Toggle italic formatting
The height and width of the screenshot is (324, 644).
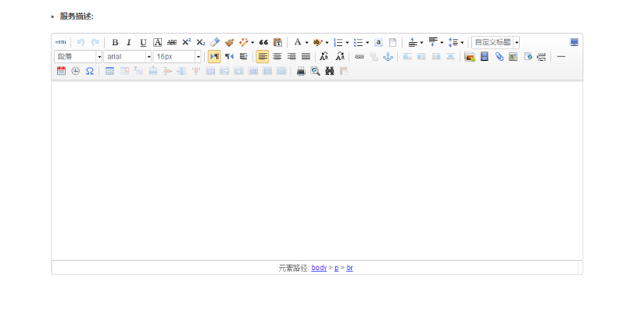pos(129,42)
